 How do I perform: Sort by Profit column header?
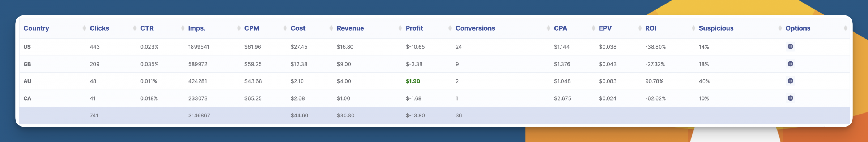click(414, 28)
